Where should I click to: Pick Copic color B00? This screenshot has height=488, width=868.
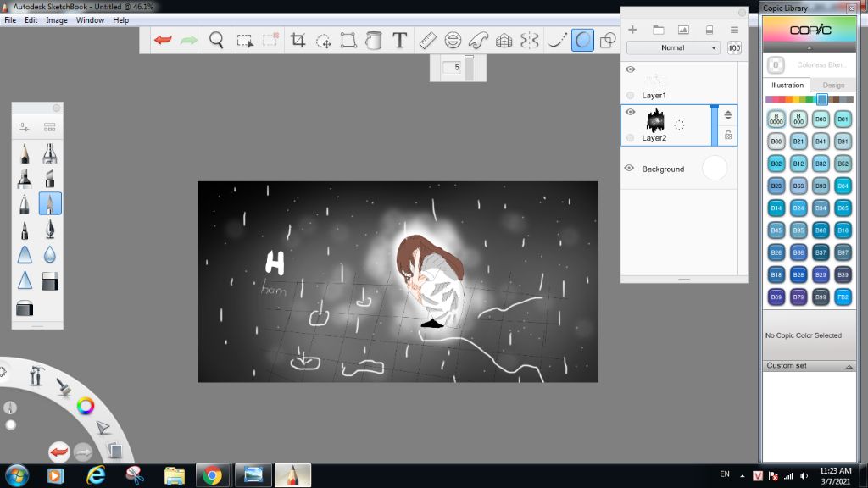point(821,119)
